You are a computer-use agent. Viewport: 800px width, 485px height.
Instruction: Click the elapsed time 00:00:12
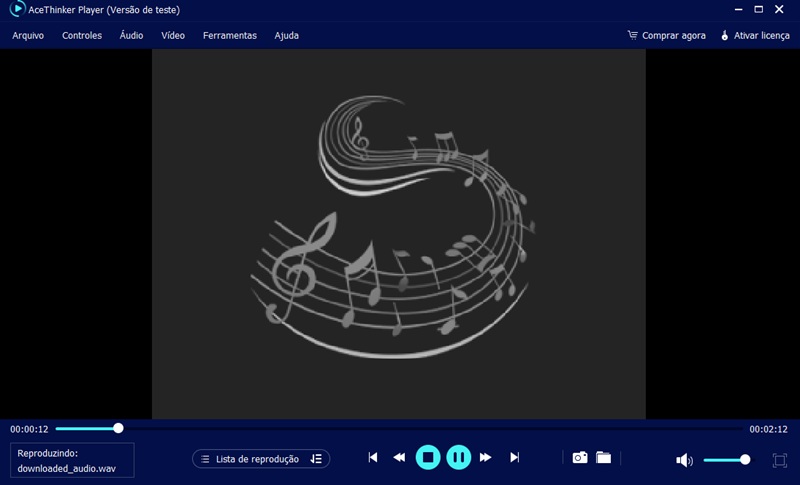click(29, 429)
